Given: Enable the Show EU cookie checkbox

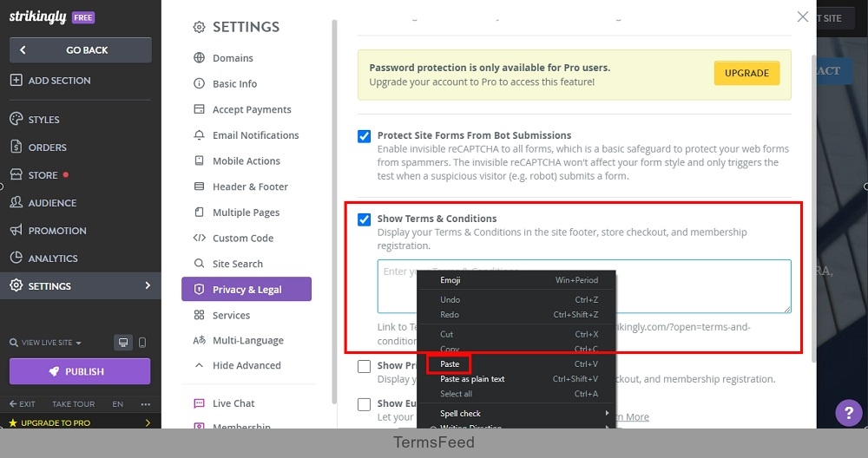Looking at the screenshot, I should 364,404.
